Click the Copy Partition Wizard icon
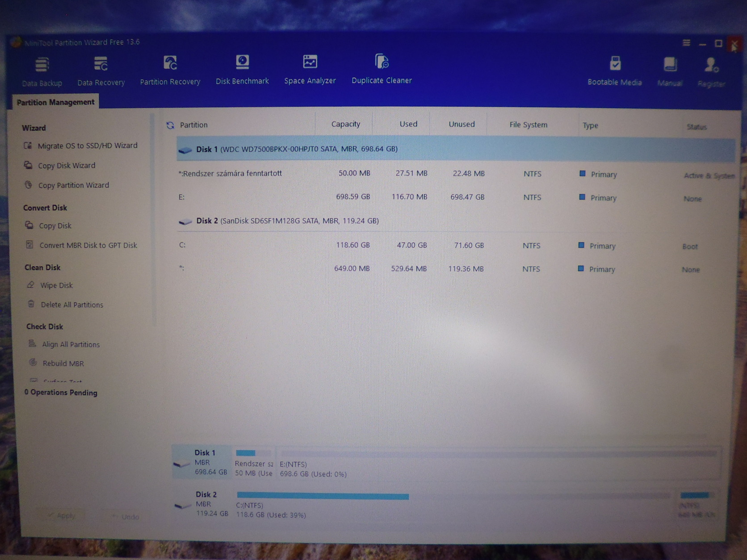This screenshot has width=747, height=560. [29, 185]
